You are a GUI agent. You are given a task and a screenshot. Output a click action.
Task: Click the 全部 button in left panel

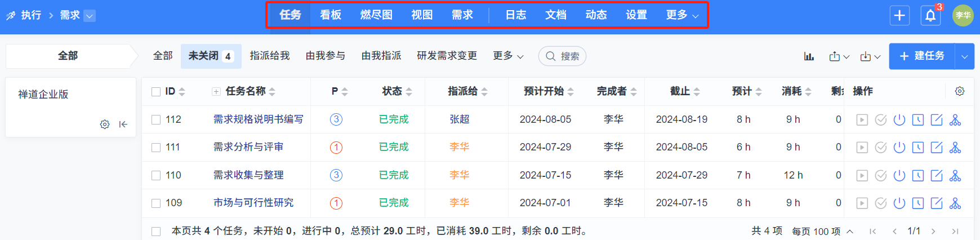(68, 56)
